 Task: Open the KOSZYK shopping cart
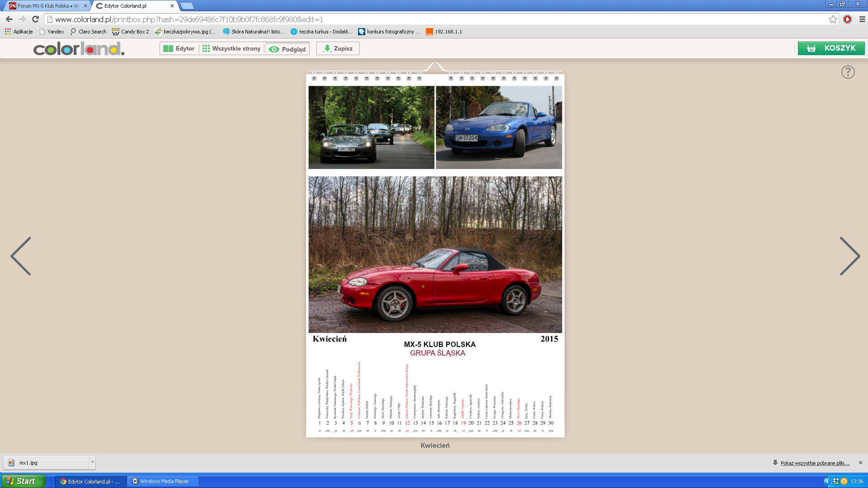pos(831,48)
